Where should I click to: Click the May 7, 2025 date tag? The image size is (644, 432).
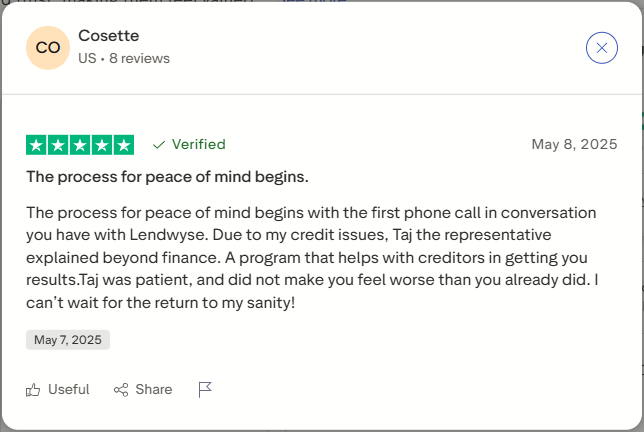[68, 340]
